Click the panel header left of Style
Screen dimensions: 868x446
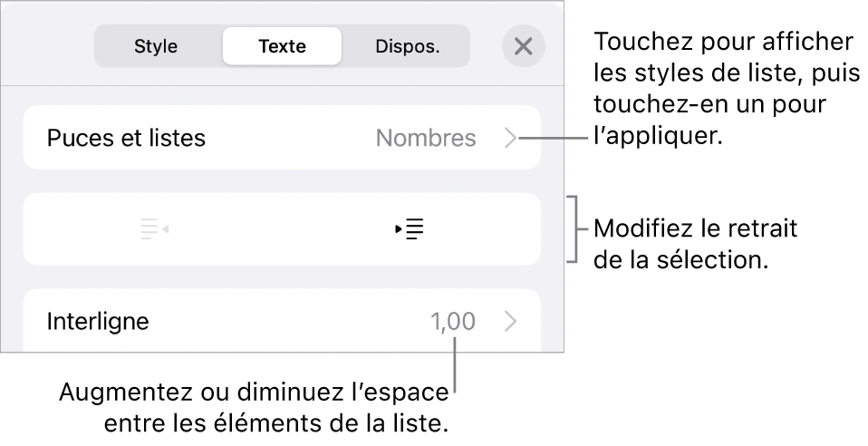(x=54, y=45)
